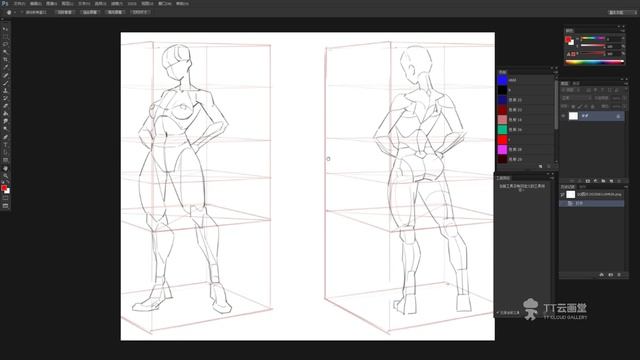The height and width of the screenshot is (360, 640).
Task: Open blend mode dropdown in Layers panel
Action: [x=576, y=98]
